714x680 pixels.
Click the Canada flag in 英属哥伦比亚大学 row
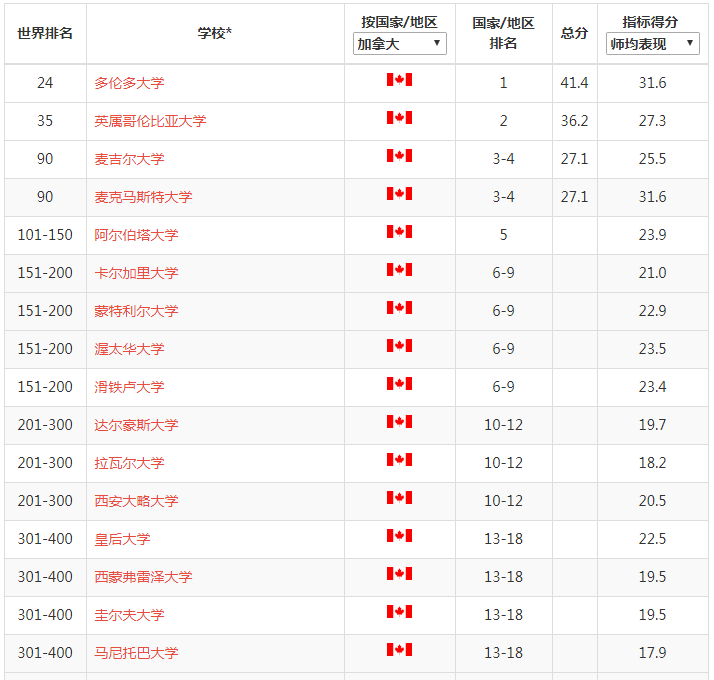399,118
